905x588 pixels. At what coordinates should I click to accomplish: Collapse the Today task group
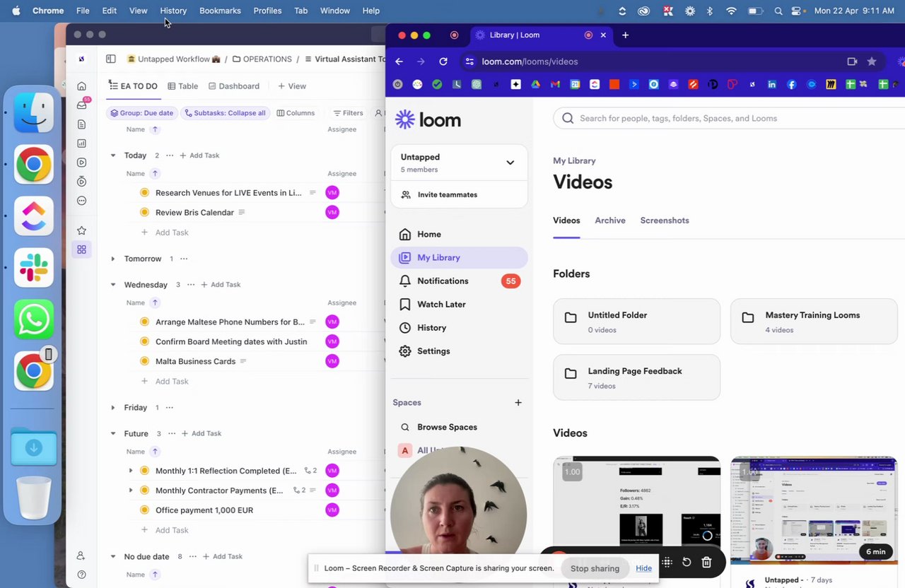click(113, 155)
